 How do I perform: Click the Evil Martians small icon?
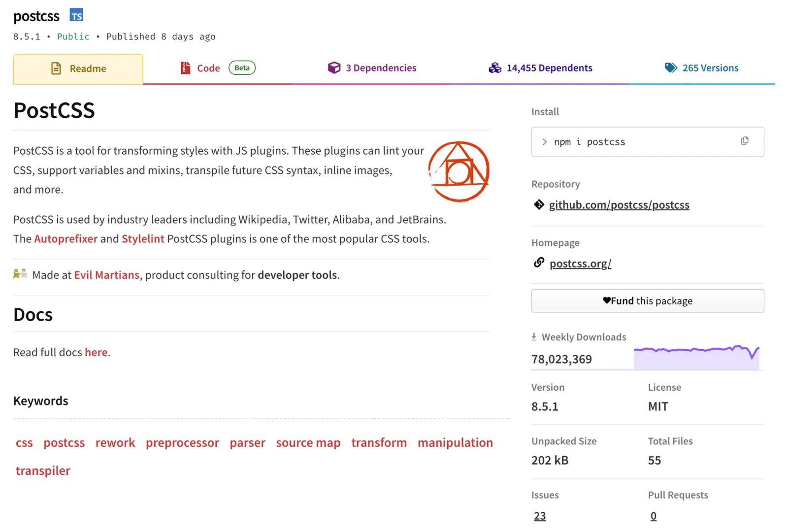pos(20,274)
